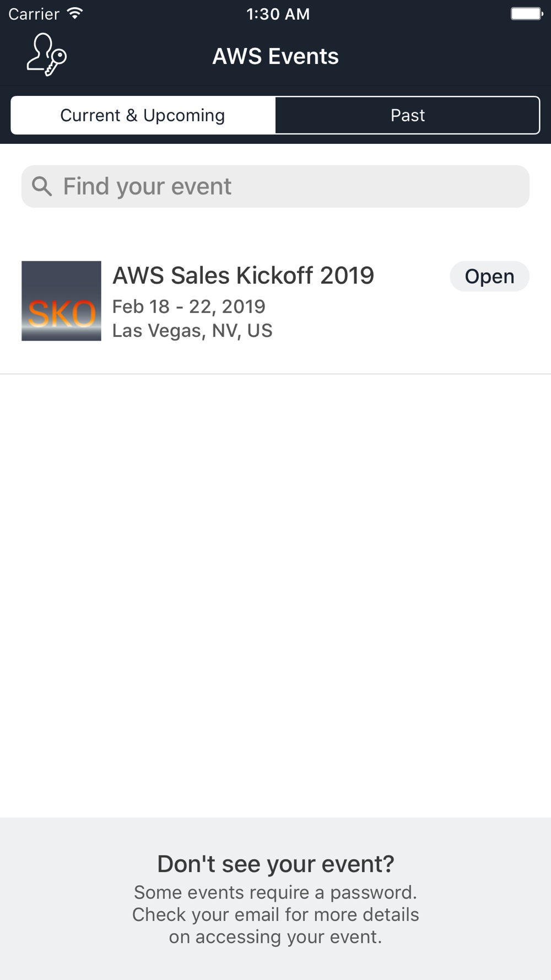
Task: Tap the Feb 18 - 22, 2019 date
Action: point(188,306)
